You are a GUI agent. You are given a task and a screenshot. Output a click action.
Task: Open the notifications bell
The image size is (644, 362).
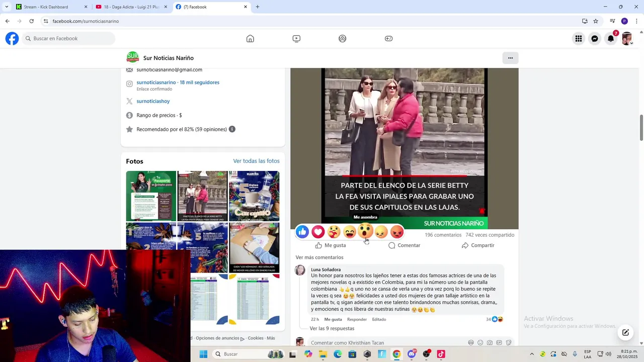[x=611, y=39]
